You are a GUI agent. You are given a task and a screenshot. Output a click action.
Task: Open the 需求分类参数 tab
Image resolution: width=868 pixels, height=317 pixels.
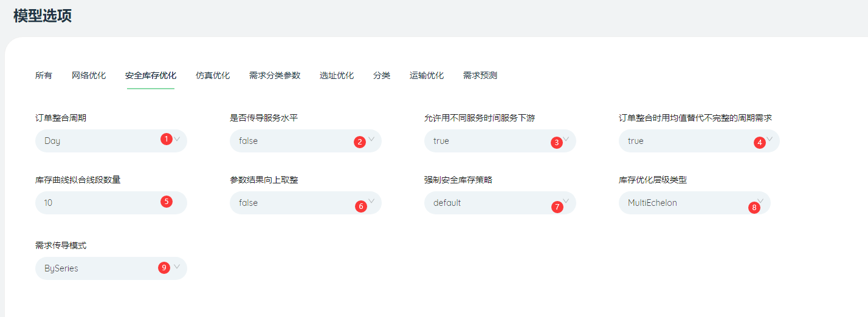275,76
